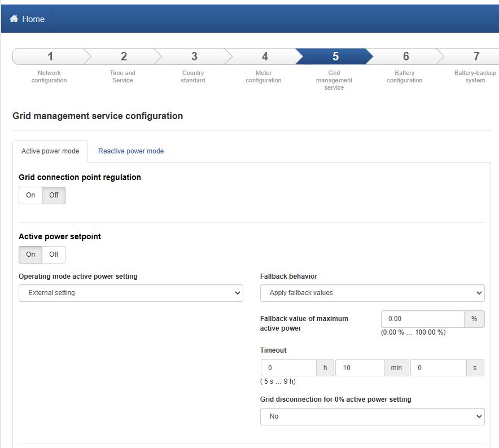Focus the Timeout minutes field
Viewport: 499px width, 448px height.
point(360,368)
